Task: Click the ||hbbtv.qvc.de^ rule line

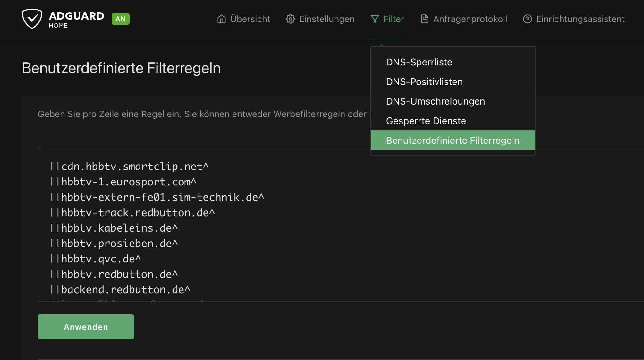Action: tap(96, 259)
